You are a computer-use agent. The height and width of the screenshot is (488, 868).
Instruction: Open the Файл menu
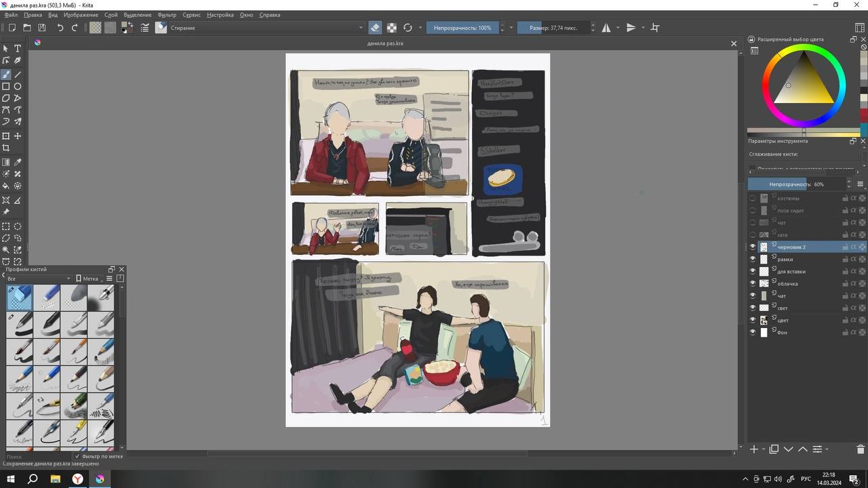pos(11,14)
